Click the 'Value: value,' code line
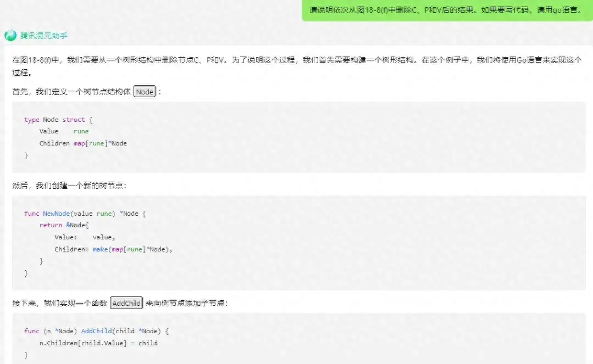The width and height of the screenshot is (593, 364). coord(85,237)
